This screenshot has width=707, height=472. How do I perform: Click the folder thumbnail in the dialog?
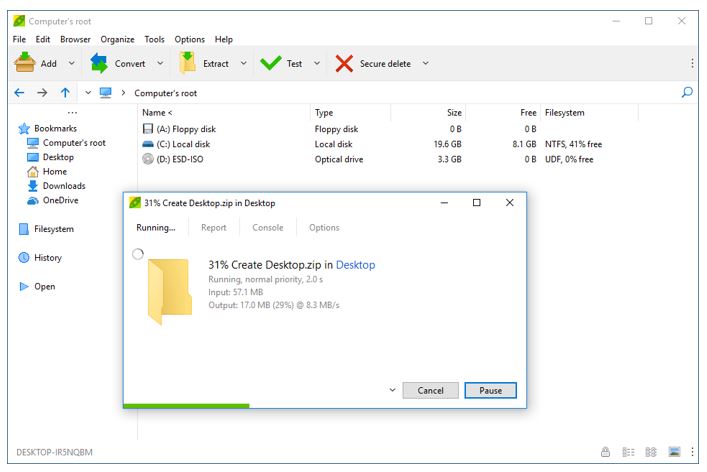[170, 291]
